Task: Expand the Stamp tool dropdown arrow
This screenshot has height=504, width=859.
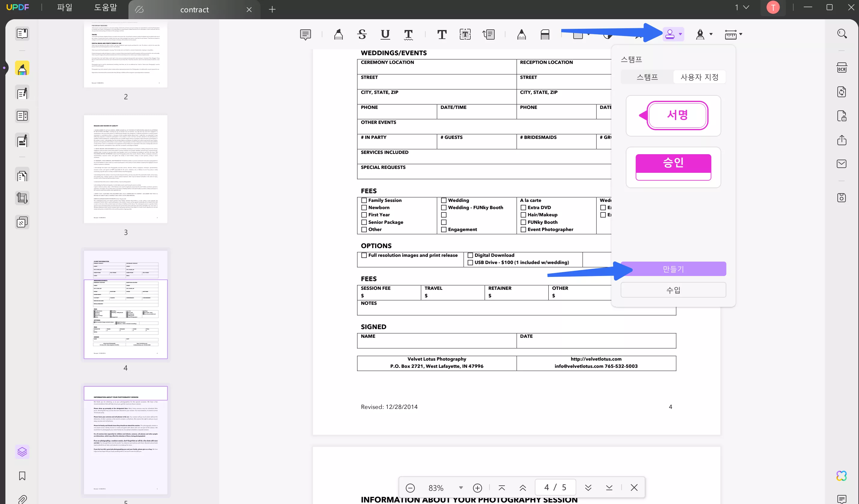Action: pyautogui.click(x=680, y=34)
